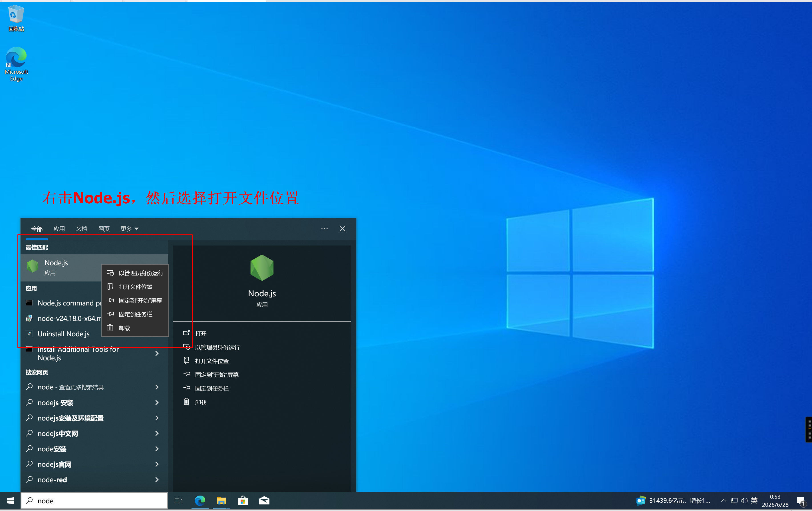
Task: Expand the Install Additional Tools for Node.js arrow
Action: click(x=157, y=353)
